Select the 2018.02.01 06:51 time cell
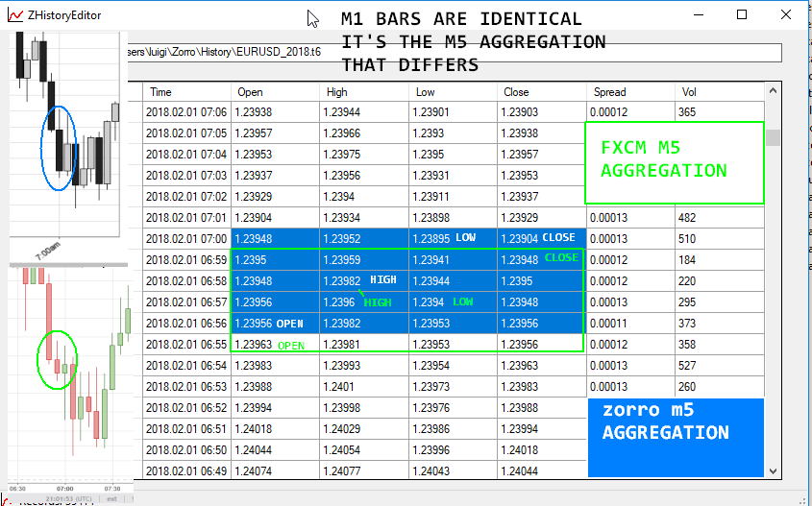 tap(186, 429)
